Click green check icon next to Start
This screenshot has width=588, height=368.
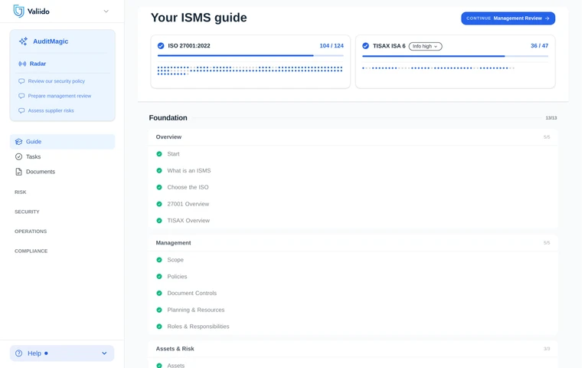tap(159, 154)
